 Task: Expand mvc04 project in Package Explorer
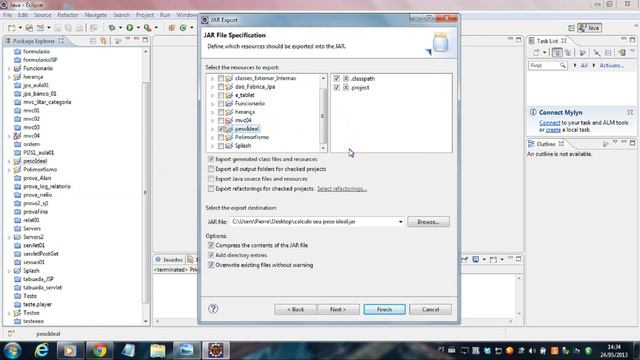coord(9,136)
